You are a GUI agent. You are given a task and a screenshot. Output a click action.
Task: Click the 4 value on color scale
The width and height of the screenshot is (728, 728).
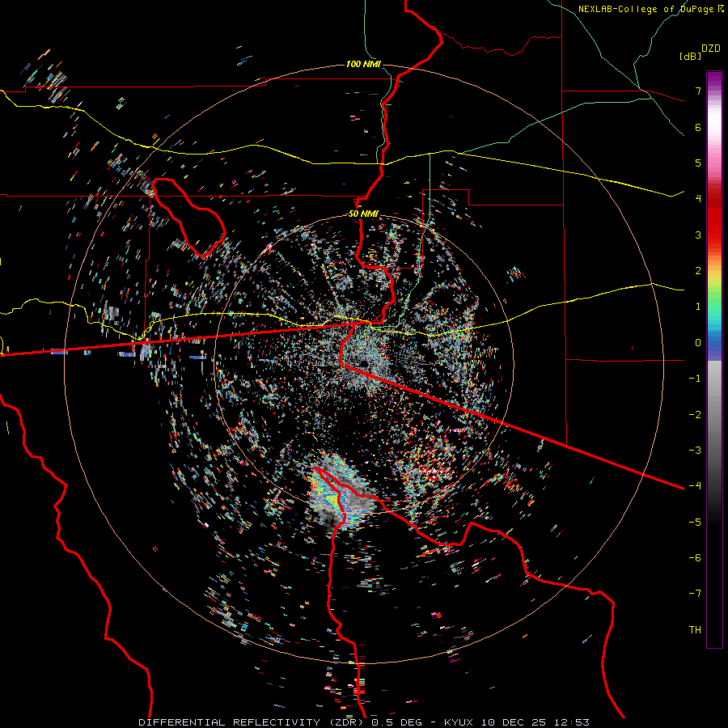tap(698, 199)
